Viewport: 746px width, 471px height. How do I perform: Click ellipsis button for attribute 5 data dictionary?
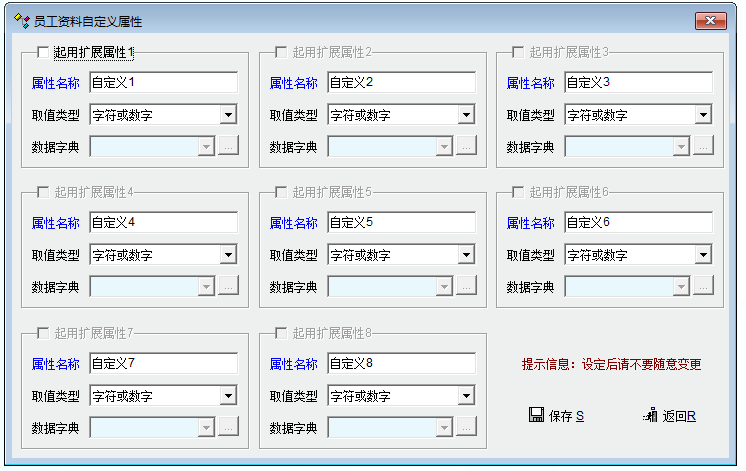coord(466,287)
